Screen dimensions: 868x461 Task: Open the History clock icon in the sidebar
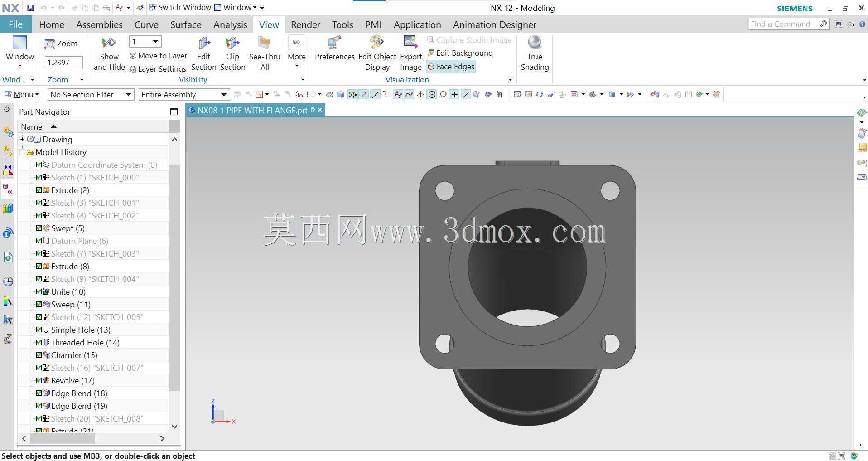tap(8, 281)
